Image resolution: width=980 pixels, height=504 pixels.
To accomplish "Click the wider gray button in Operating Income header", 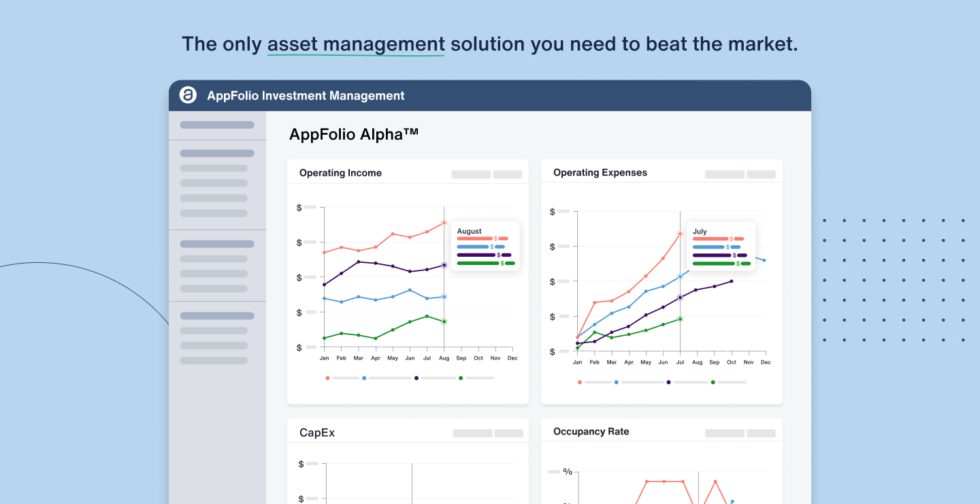I will (471, 174).
